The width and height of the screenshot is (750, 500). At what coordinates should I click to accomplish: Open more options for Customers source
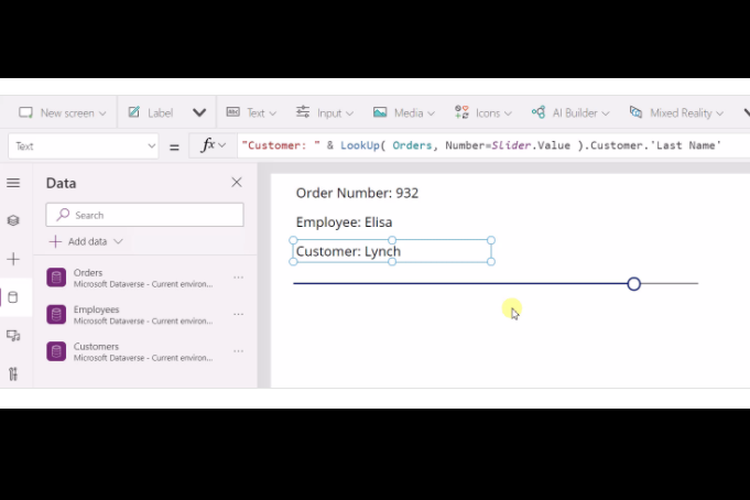click(x=238, y=352)
